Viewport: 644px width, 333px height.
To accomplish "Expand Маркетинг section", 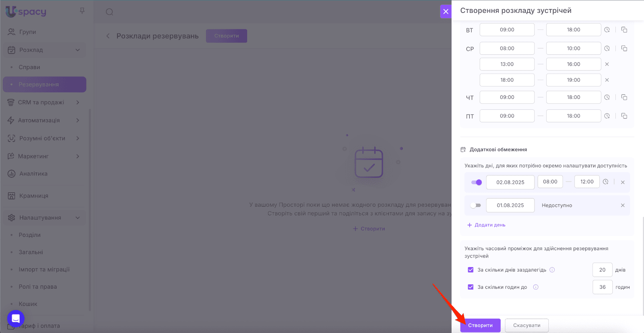I will coord(78,156).
